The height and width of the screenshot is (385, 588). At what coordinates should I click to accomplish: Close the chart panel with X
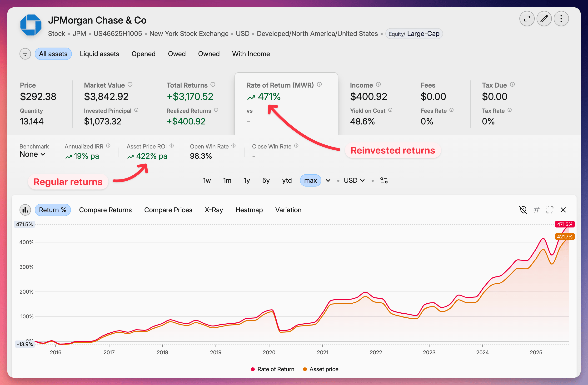563,210
